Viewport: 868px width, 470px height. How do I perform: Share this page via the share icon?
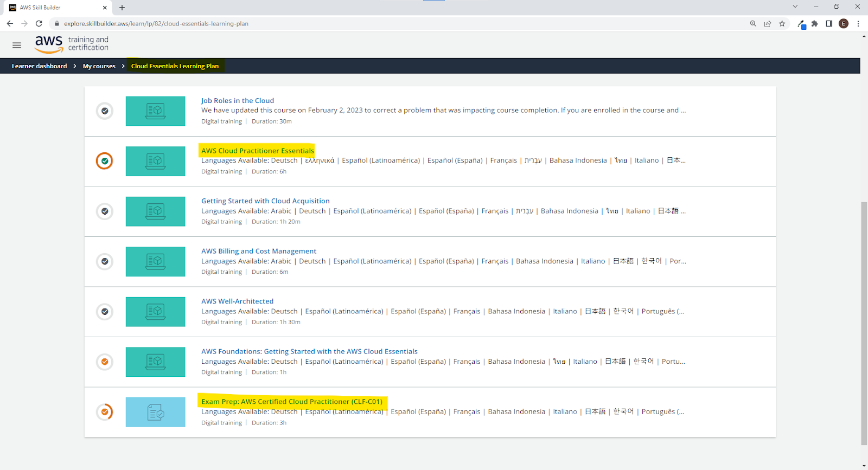click(768, 23)
